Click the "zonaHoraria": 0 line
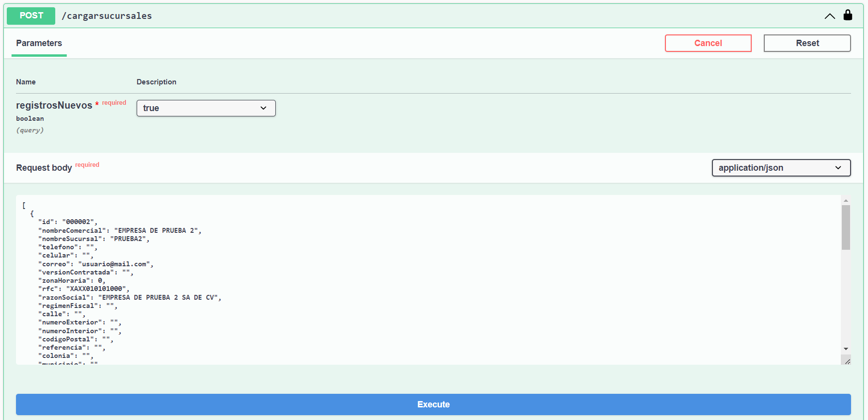The width and height of the screenshot is (868, 420). pyautogui.click(x=72, y=280)
